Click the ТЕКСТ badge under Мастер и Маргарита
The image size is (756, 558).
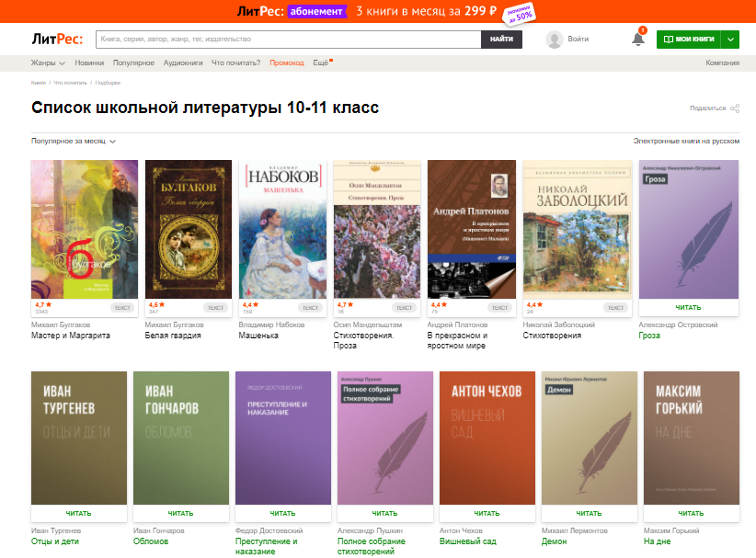coord(122,307)
